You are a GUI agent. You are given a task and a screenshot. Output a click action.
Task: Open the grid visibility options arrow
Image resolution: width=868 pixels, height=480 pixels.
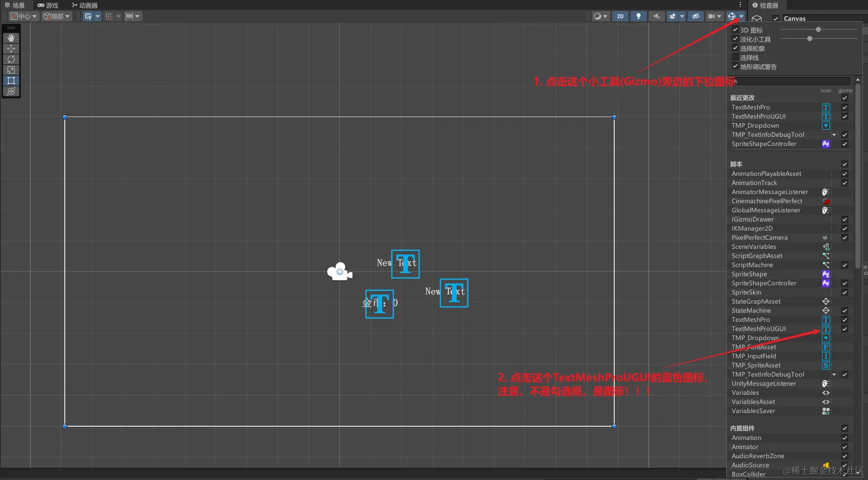[98, 16]
